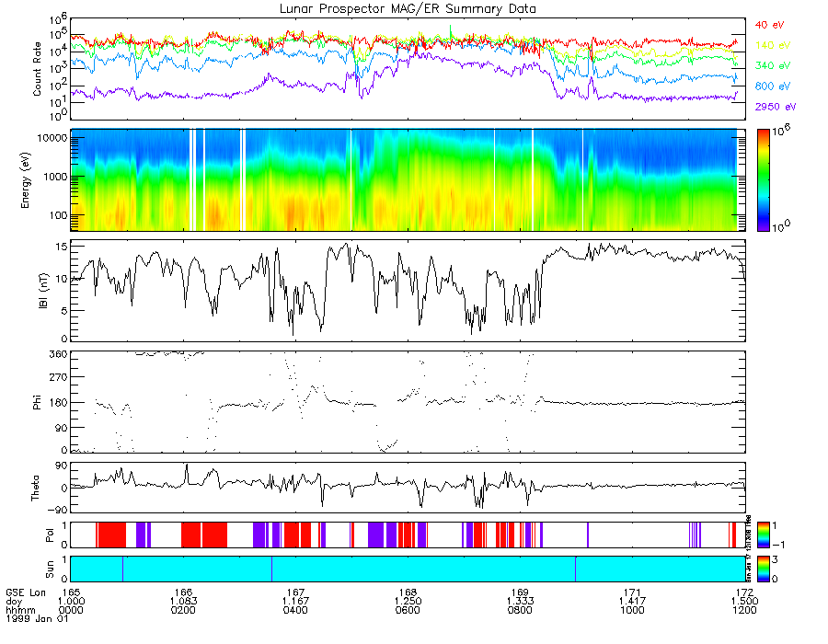Click the GSE longitude value '172'
Screen dimensions: 828x644
click(744, 592)
